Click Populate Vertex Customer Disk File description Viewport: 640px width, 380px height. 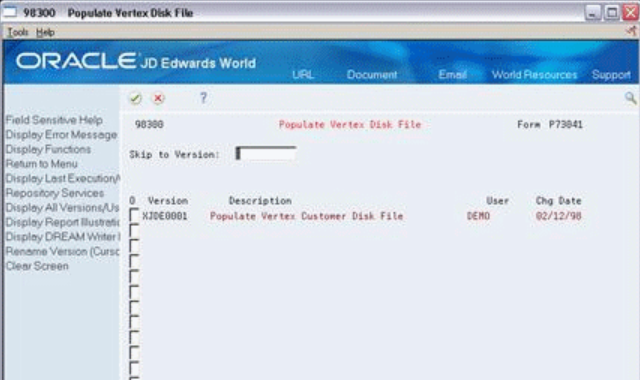point(307,216)
